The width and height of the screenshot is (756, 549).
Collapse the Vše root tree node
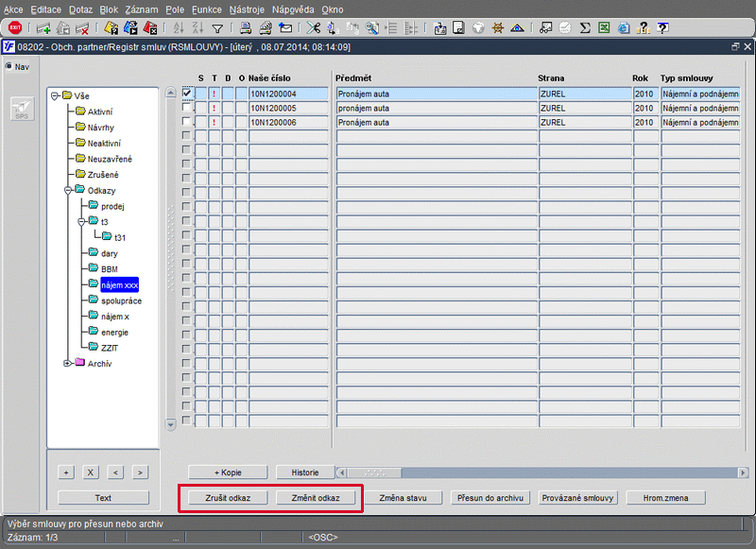click(x=56, y=96)
